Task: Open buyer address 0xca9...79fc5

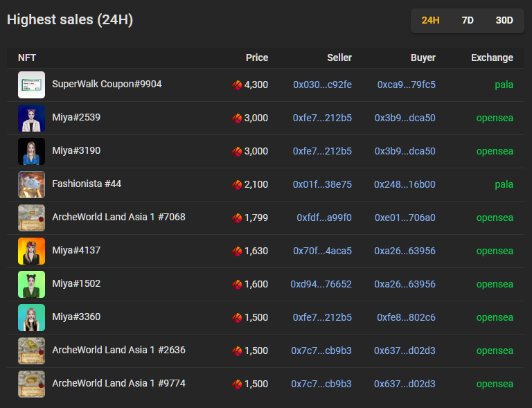Action: [407, 85]
